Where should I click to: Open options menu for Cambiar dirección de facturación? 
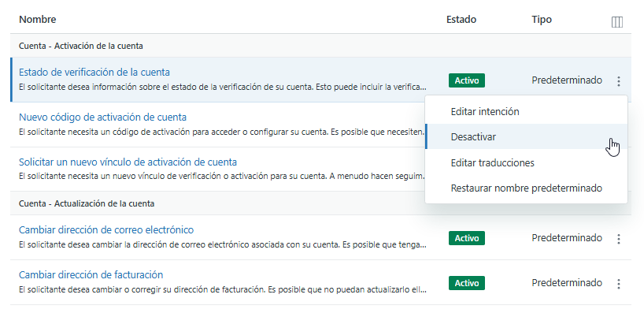pos(619,283)
